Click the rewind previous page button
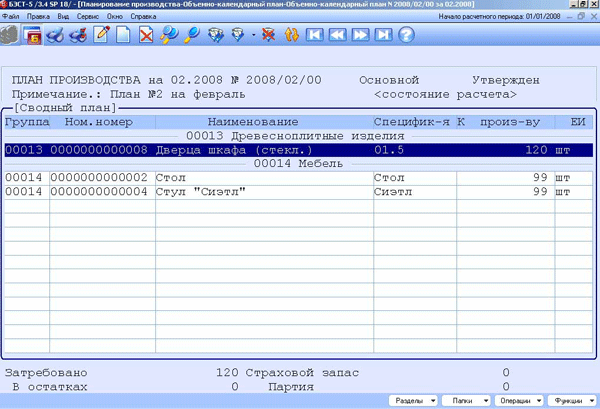The height and width of the screenshot is (409, 600). (x=338, y=35)
